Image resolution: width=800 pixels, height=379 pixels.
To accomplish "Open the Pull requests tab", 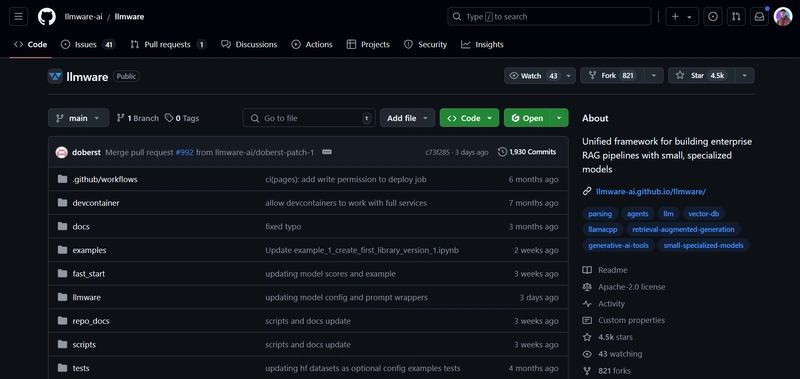I will [x=168, y=44].
